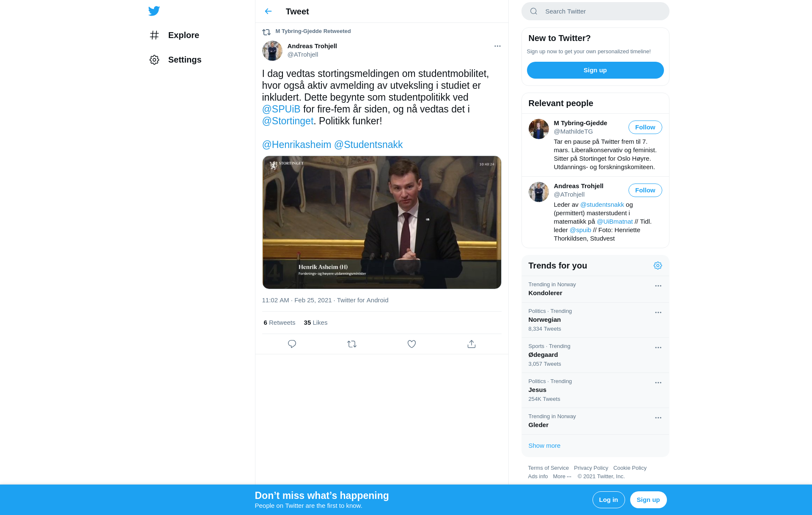
Task: Open the @SPUiB mention
Action: (x=281, y=109)
